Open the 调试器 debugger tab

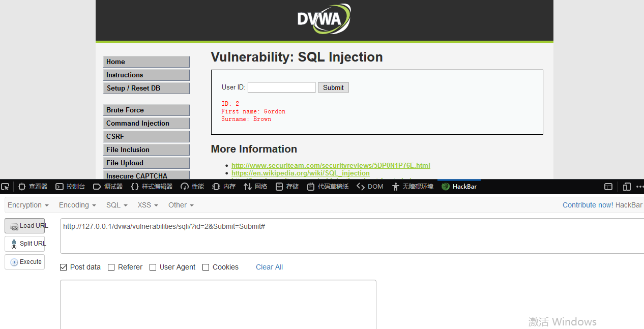[108, 187]
